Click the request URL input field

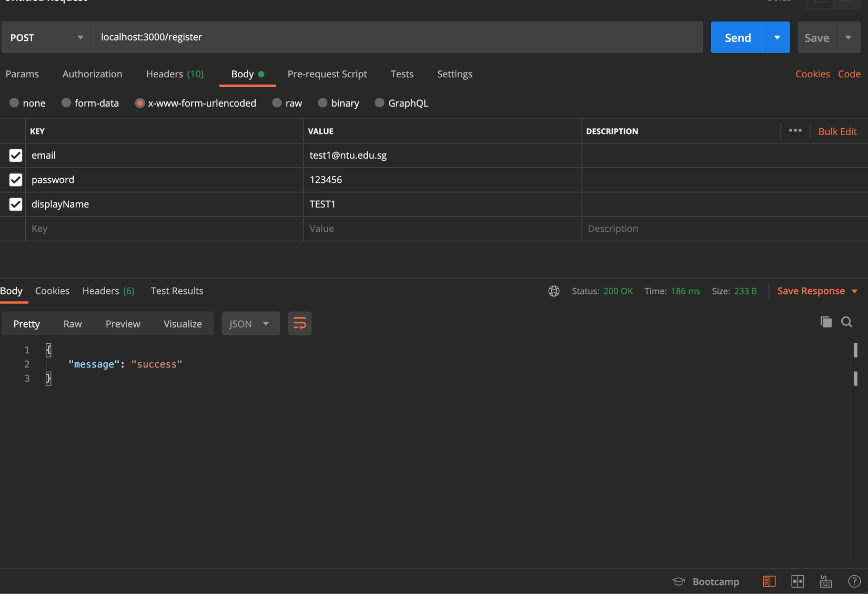click(397, 37)
